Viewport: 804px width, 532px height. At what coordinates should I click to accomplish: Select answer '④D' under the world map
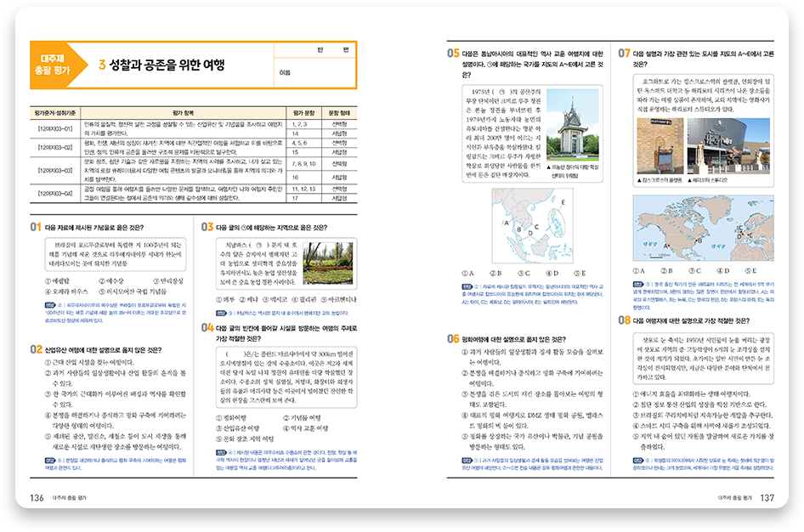pyautogui.click(x=723, y=270)
